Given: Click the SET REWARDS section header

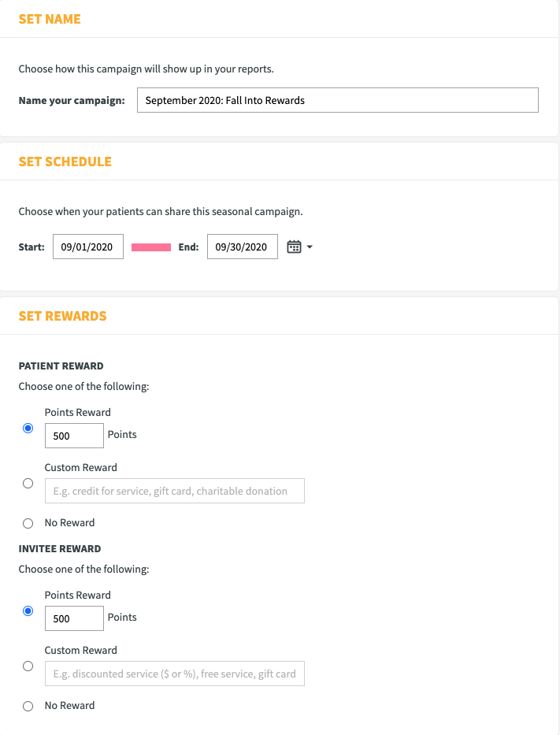Looking at the screenshot, I should pyautogui.click(x=63, y=316).
